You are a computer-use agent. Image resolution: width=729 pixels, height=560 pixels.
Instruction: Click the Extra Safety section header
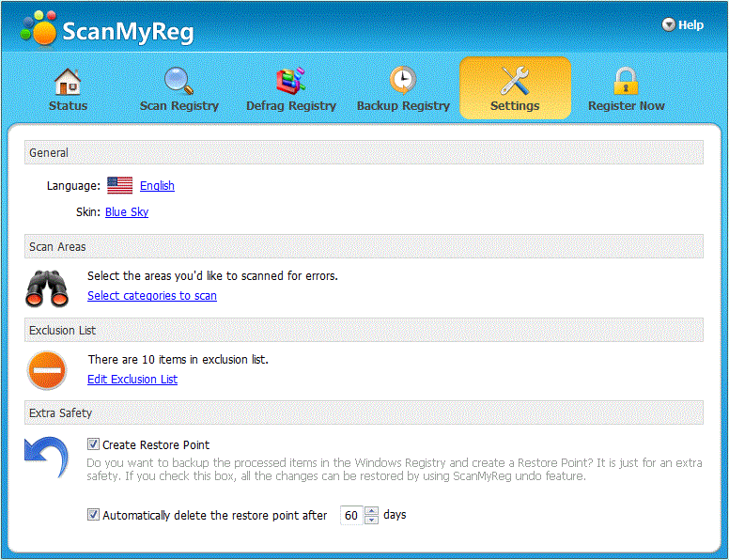pos(364,412)
